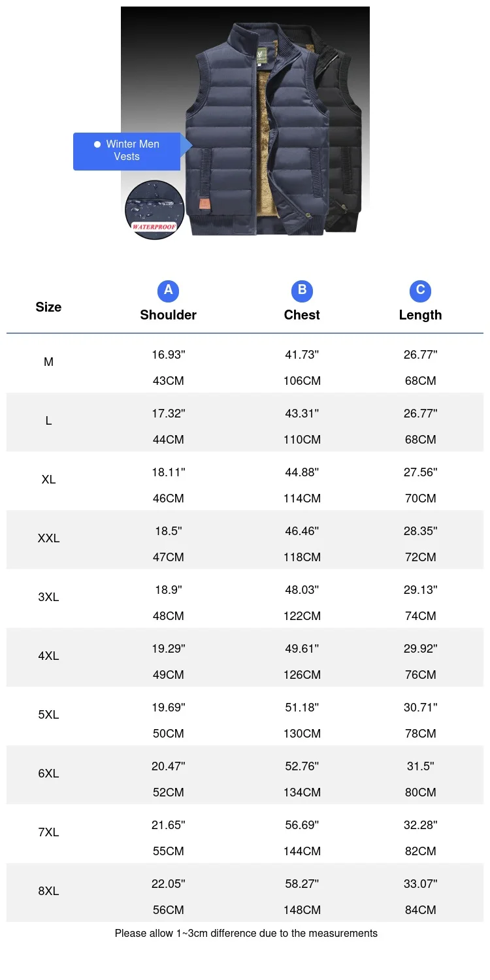This screenshot has width=490, height=980.
Task: Click the Shoulder column header
Action: tap(168, 315)
